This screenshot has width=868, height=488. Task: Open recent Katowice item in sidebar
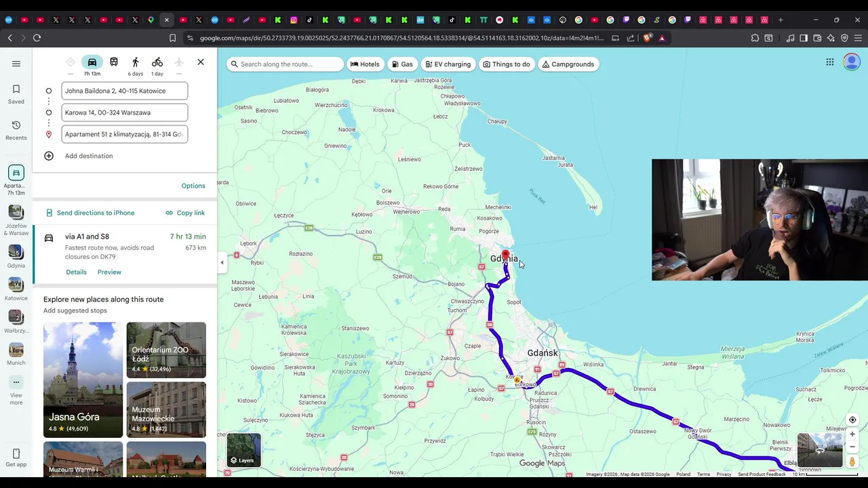pos(16,289)
